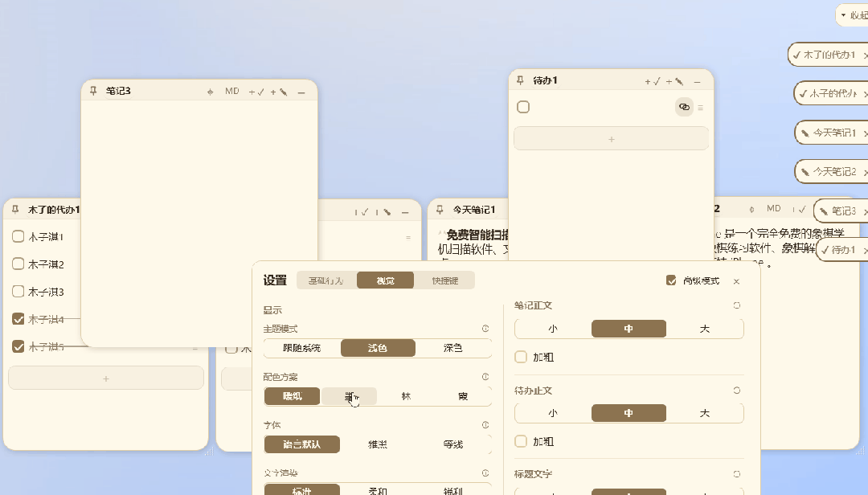Click info icon beside 配色方案

(485, 377)
